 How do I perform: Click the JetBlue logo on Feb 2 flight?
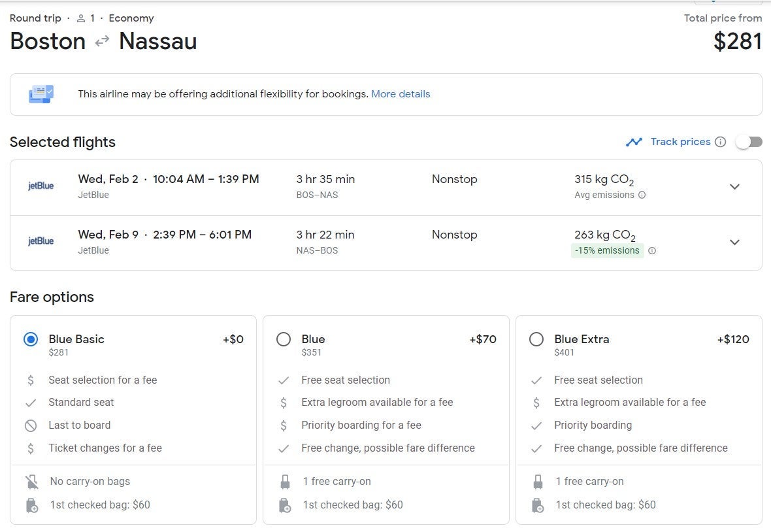coord(41,186)
